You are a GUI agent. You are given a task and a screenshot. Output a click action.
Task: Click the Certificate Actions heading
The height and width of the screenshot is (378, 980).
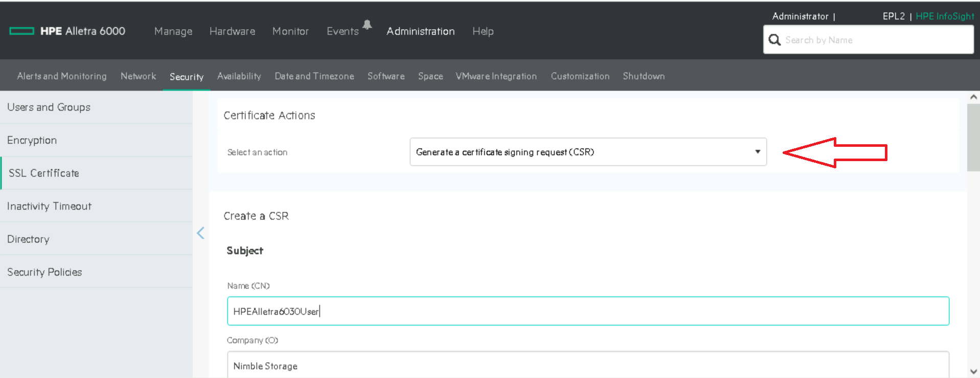click(269, 115)
